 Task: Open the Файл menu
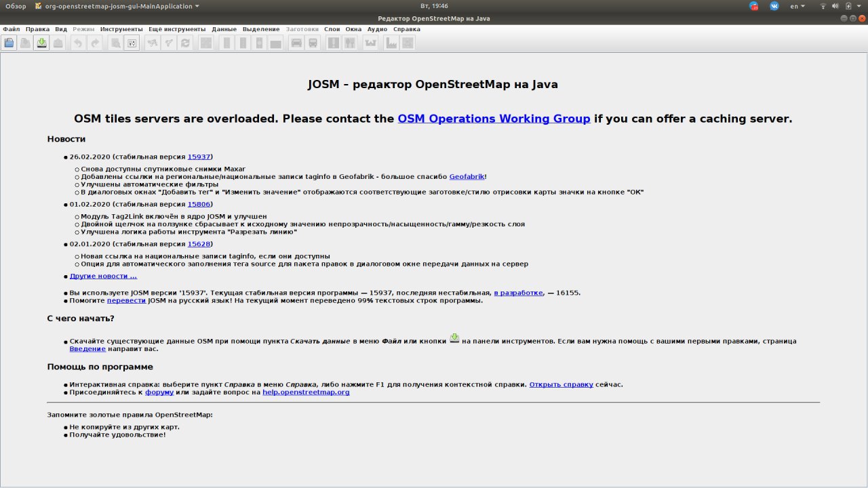coord(11,29)
